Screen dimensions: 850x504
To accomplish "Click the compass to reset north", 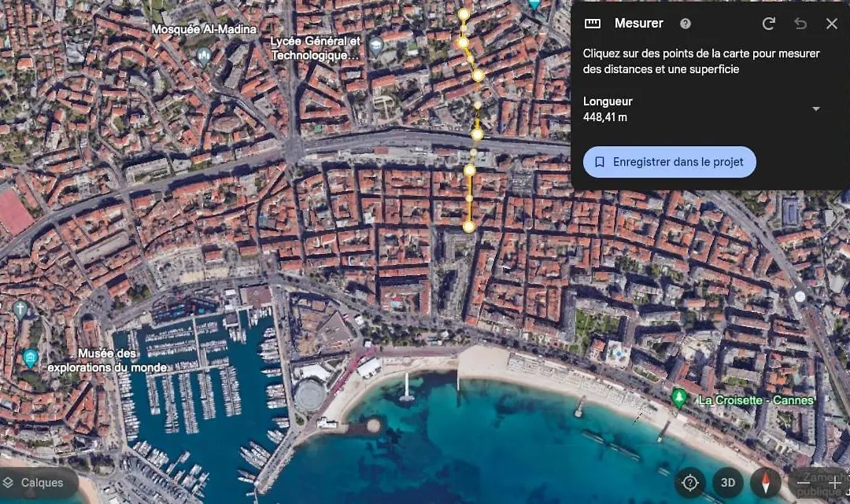I will point(766,482).
